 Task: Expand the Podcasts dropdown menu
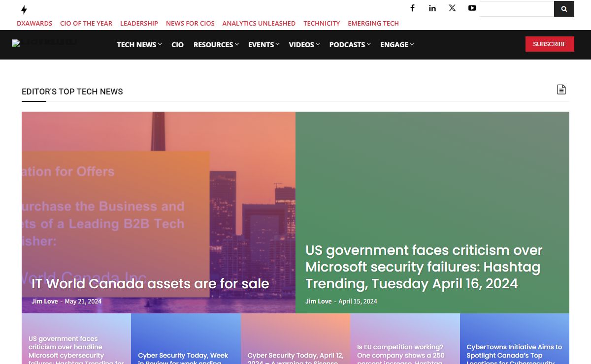coord(350,45)
